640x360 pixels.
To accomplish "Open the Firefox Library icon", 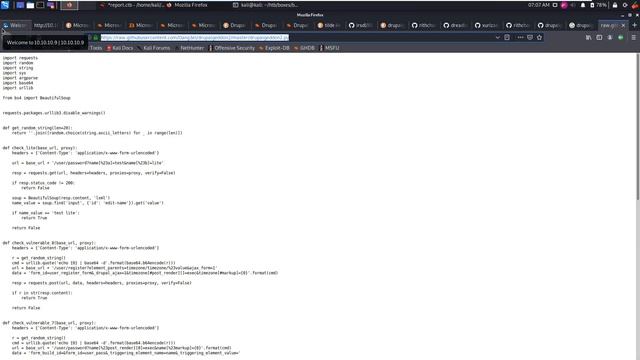I will coord(589,38).
